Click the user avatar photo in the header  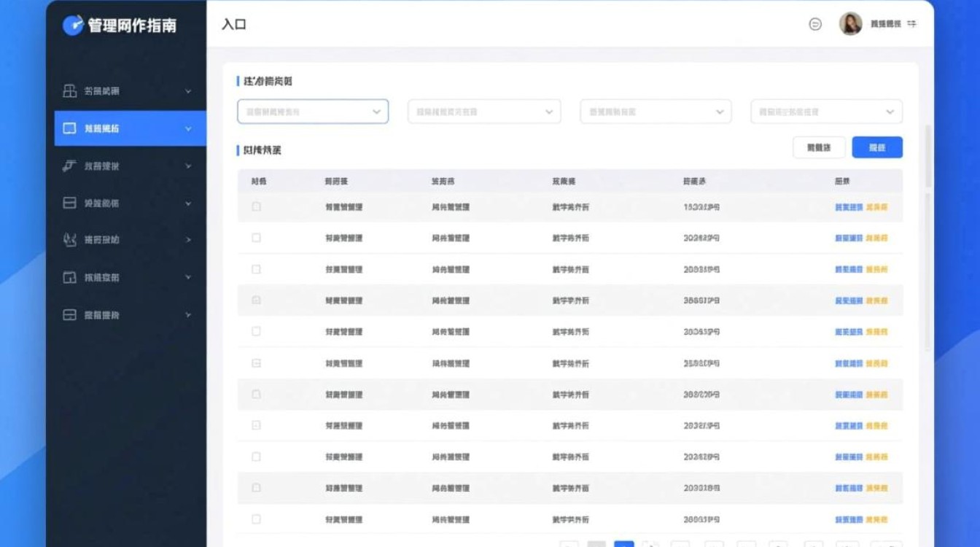[x=850, y=24]
